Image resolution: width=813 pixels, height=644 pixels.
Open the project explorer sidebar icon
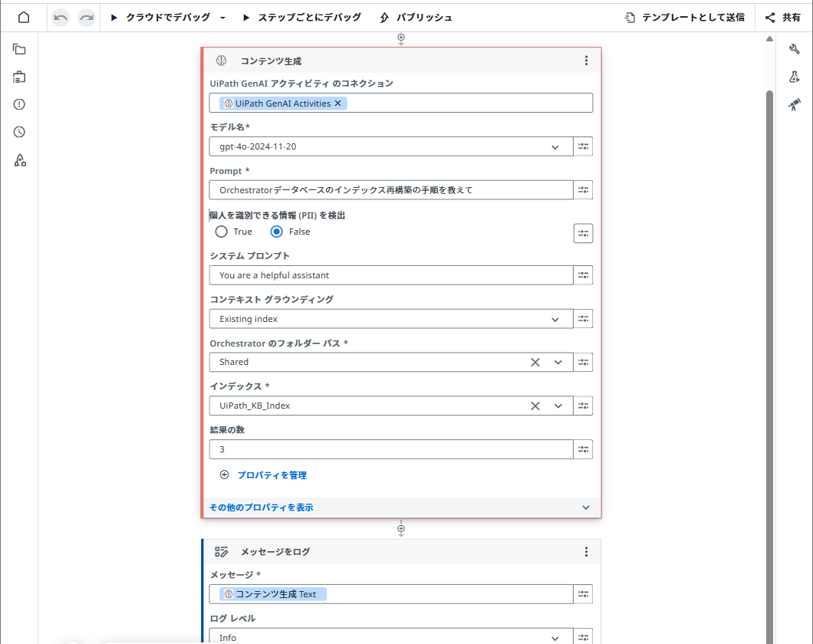click(x=19, y=49)
